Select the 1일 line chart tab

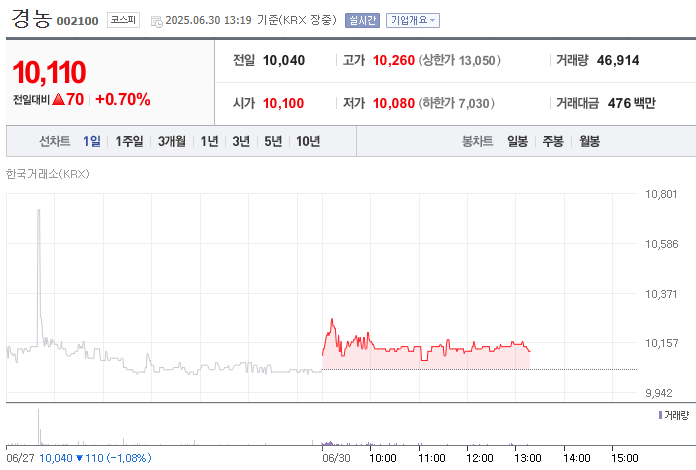(92, 141)
